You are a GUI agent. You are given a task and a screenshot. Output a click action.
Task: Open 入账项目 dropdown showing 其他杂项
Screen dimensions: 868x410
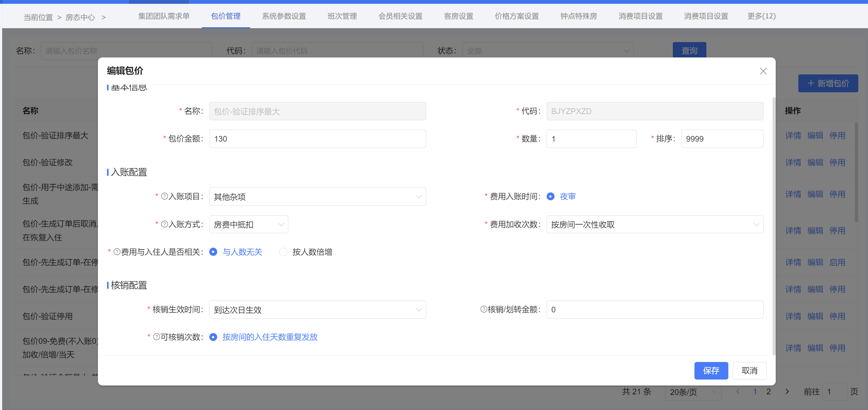317,197
